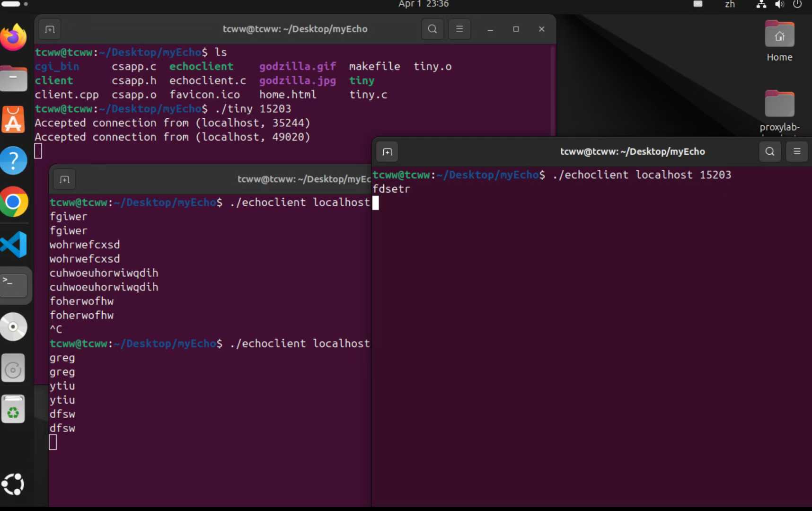Click favicon.ico in the ls output

coord(205,95)
